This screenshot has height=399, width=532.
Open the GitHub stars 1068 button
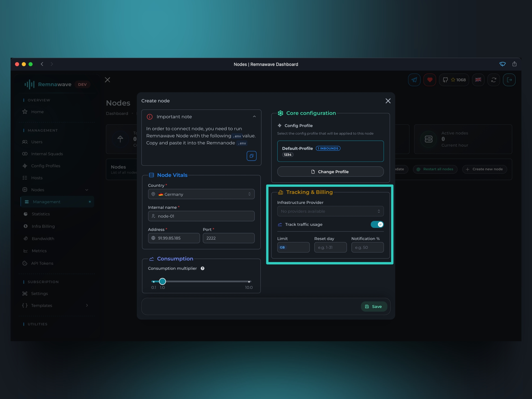454,80
